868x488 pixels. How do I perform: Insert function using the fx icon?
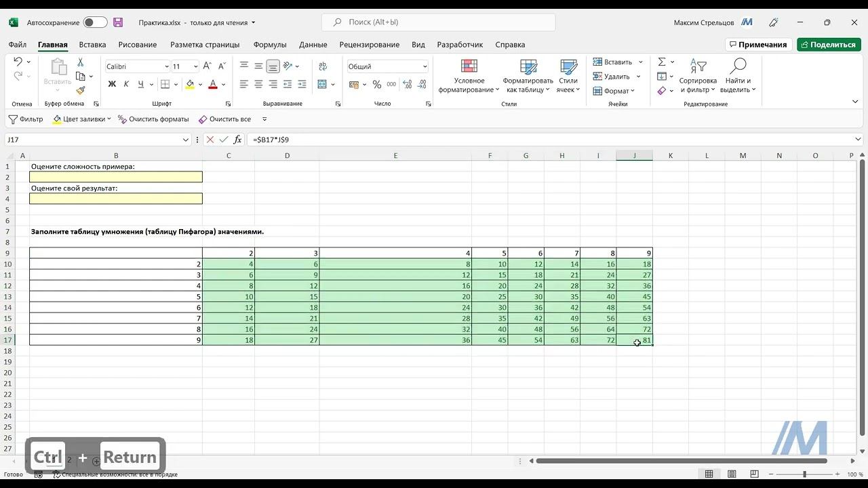coord(237,140)
